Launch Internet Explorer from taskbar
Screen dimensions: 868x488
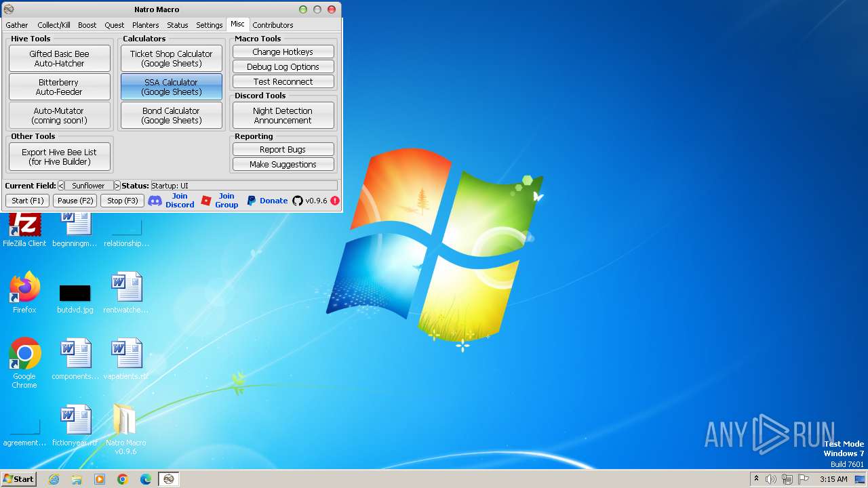(x=54, y=479)
